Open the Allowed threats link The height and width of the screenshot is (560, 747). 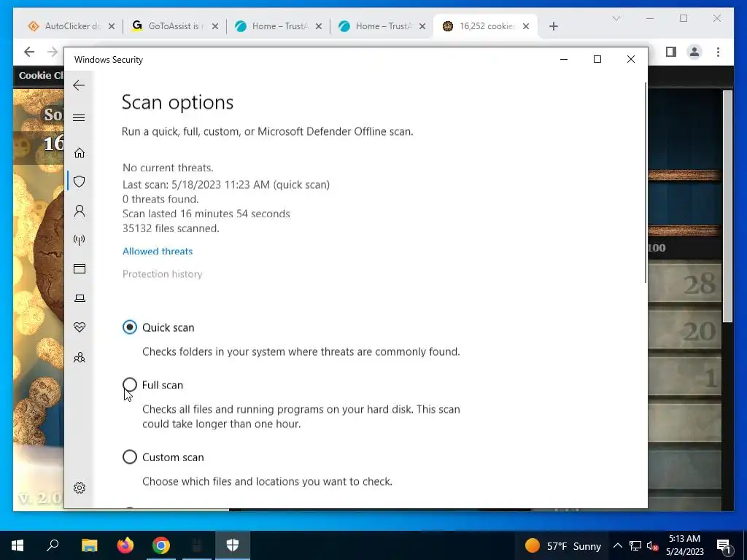158,251
